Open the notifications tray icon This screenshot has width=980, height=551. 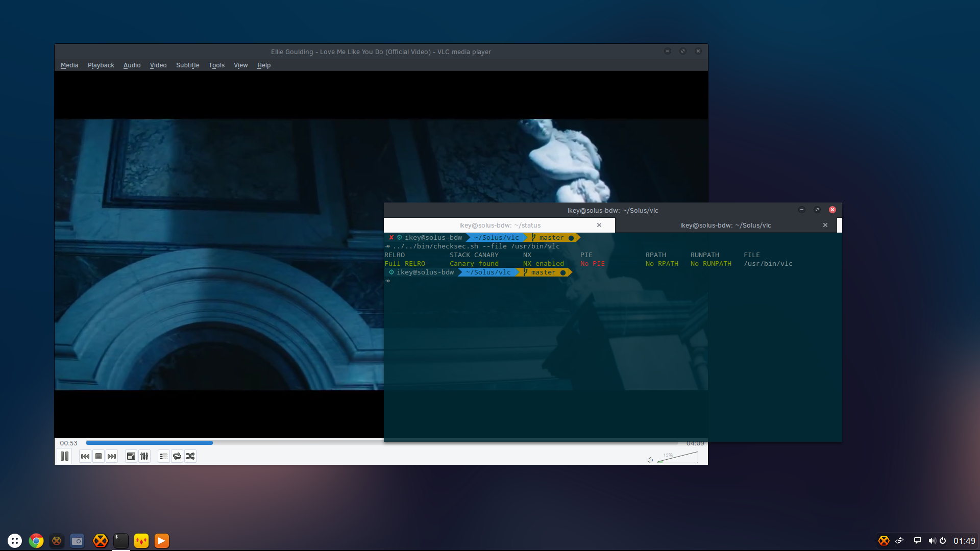(x=918, y=541)
